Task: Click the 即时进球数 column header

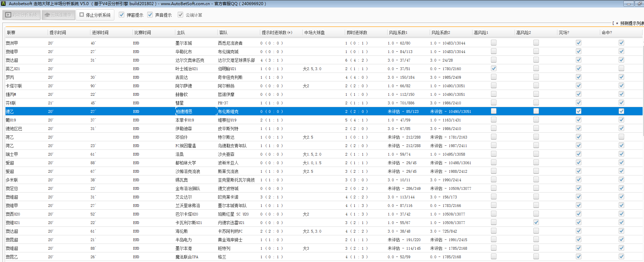Action: pyautogui.click(x=357, y=32)
